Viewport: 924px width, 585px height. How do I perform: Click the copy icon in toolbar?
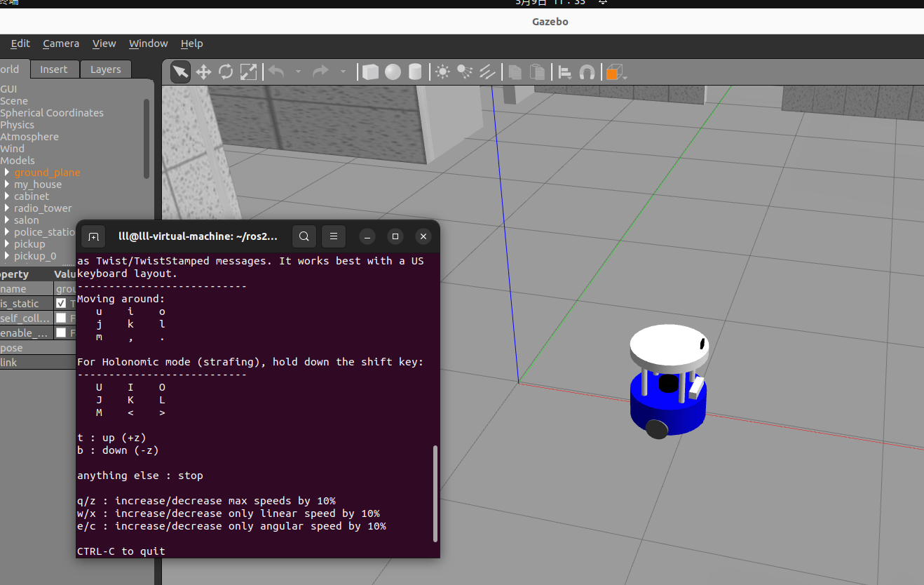[515, 72]
